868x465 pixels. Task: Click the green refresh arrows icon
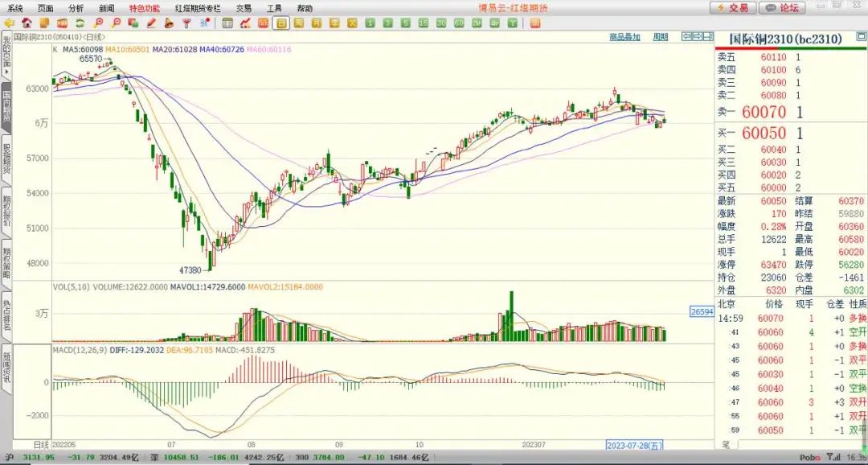pyautogui.click(x=79, y=23)
